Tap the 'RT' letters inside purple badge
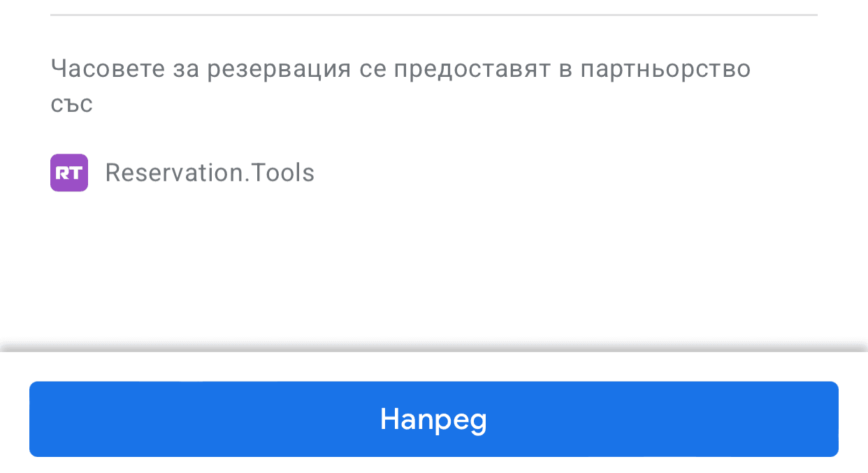This screenshot has height=473, width=868. 69,173
